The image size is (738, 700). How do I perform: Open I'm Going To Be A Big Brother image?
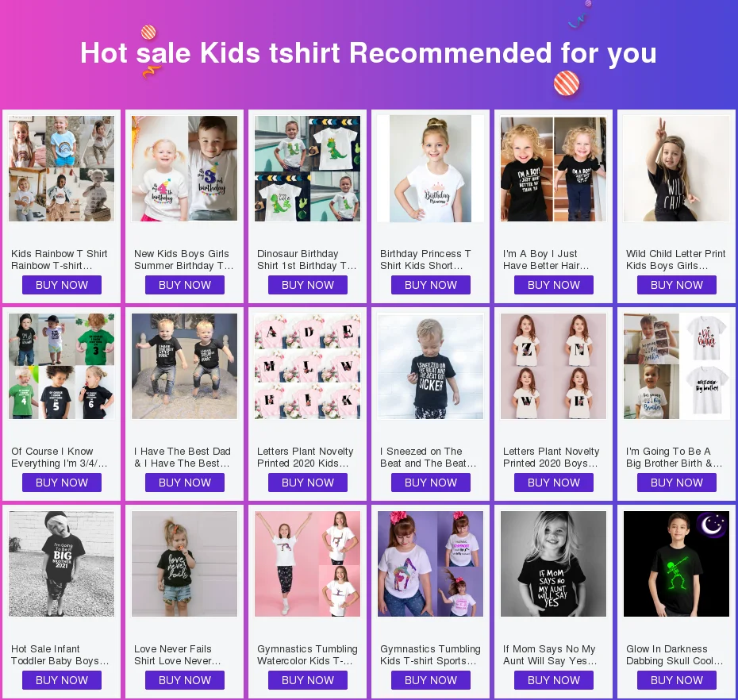point(676,366)
